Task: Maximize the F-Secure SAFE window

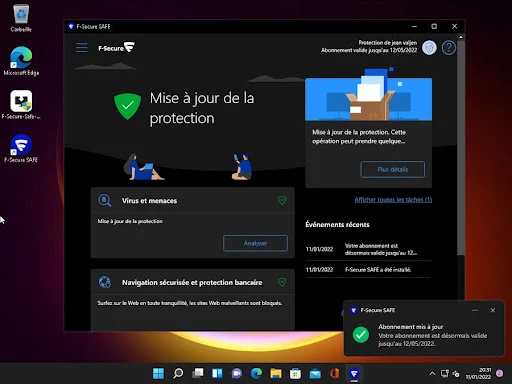Action: (434, 26)
